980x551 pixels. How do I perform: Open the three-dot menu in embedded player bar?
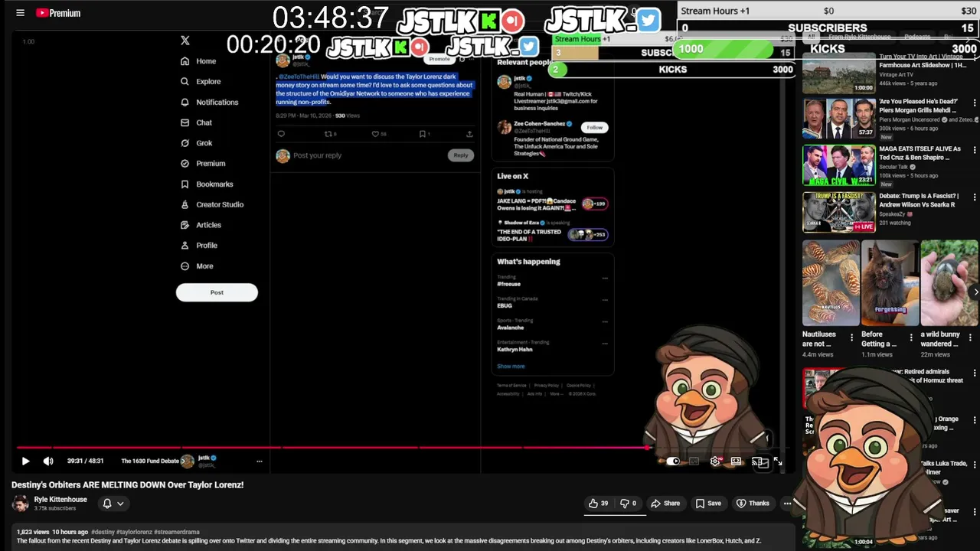(259, 461)
